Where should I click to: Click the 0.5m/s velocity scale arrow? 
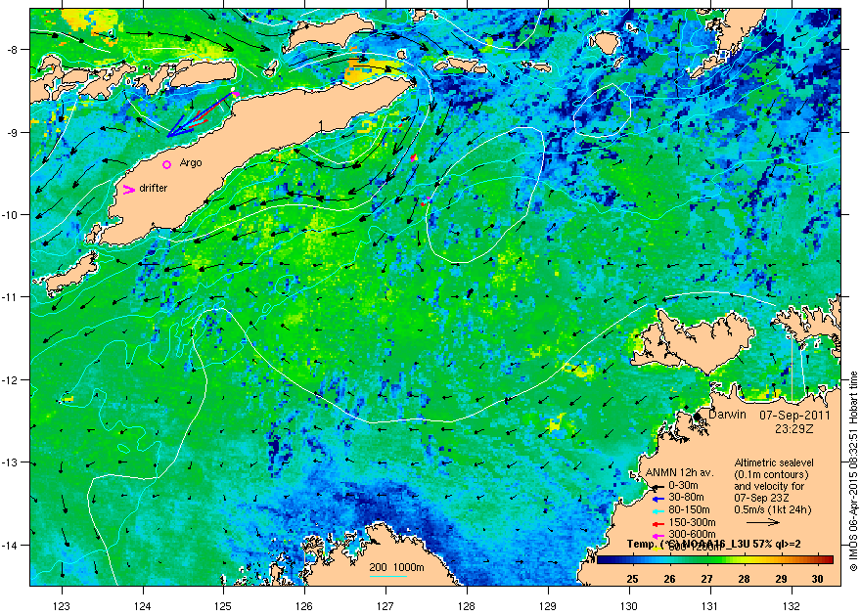click(763, 523)
